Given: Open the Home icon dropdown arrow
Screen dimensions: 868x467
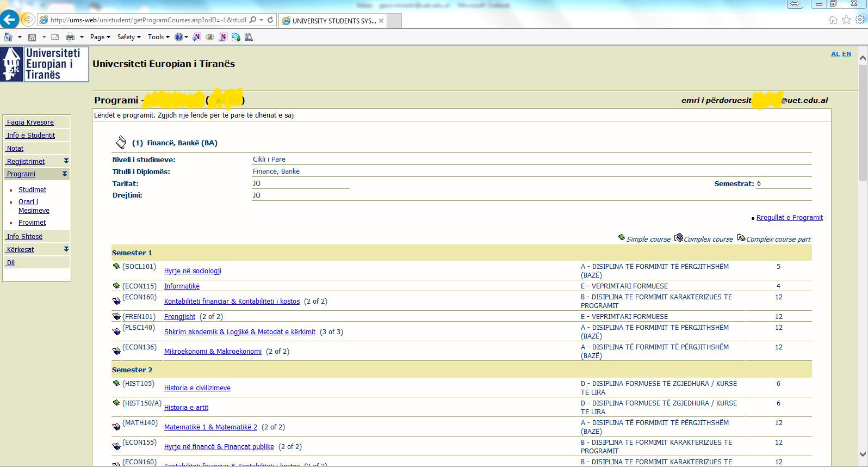Looking at the screenshot, I should tap(20, 37).
